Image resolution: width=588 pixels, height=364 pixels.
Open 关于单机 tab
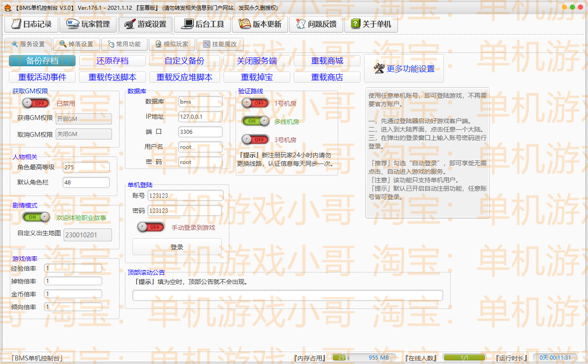click(371, 24)
